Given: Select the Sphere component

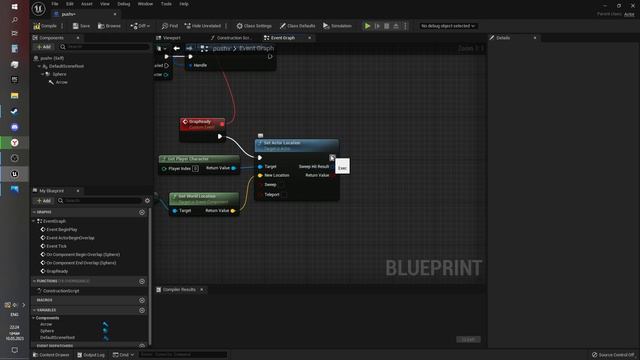Looking at the screenshot, I should 59,74.
